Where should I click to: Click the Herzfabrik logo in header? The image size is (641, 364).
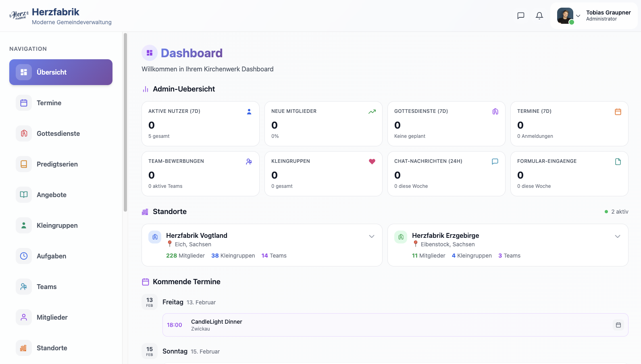pos(19,16)
